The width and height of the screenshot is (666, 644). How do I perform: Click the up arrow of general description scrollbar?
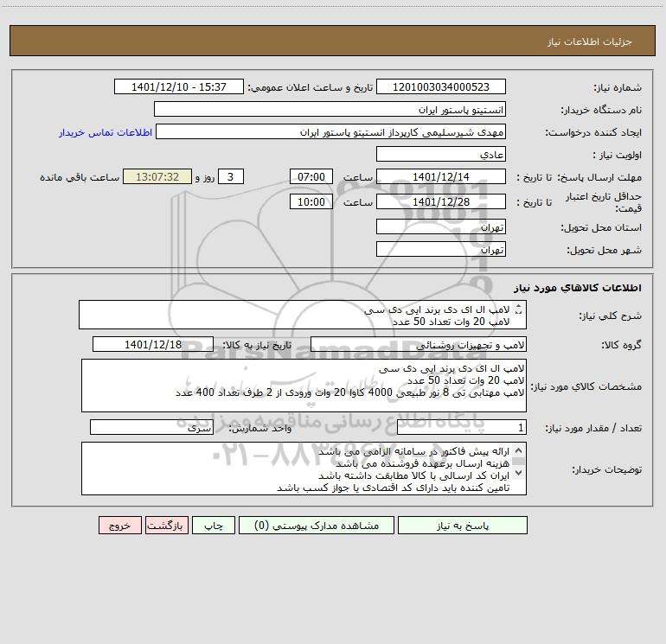[518, 307]
